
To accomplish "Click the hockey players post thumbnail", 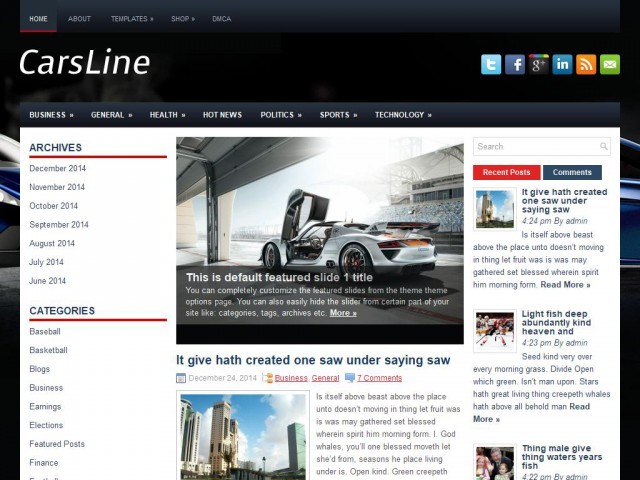I will 495,331.
